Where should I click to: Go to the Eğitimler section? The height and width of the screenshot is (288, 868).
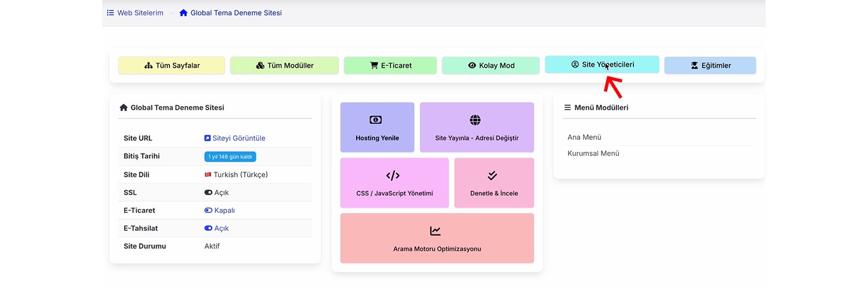(x=710, y=66)
